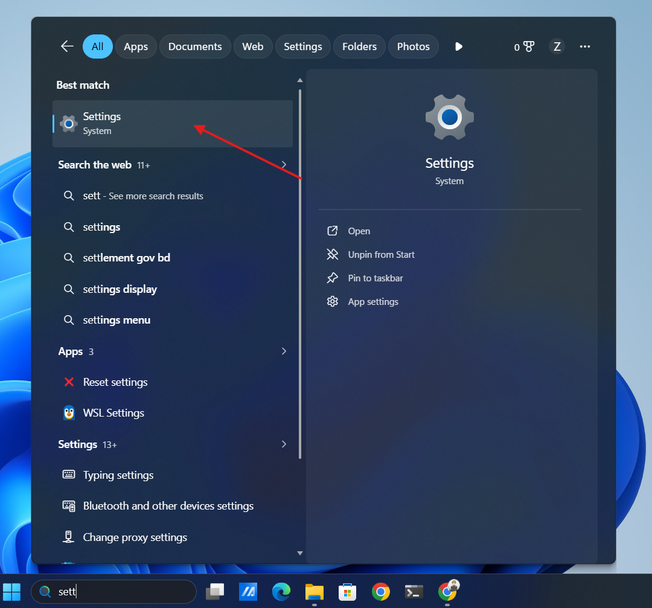Select the 'settings' web suggestion
Image resolution: width=652 pixels, height=608 pixels.
173,227
